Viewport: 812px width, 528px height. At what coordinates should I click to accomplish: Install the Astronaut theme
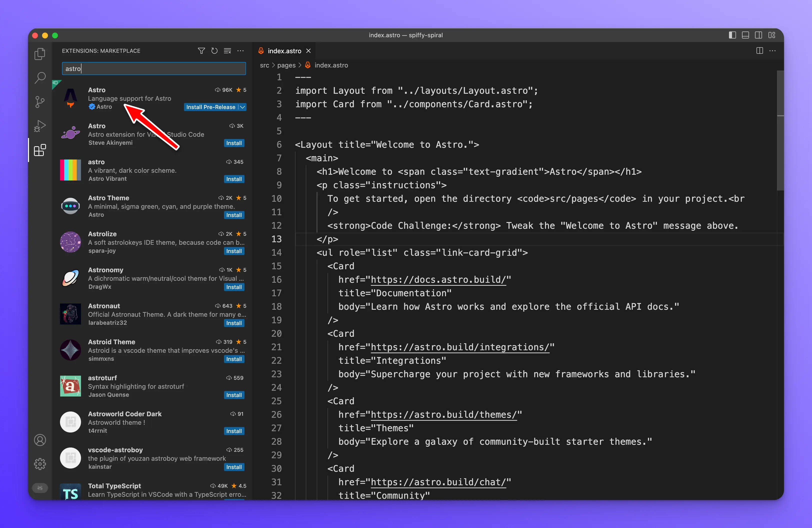point(234,323)
